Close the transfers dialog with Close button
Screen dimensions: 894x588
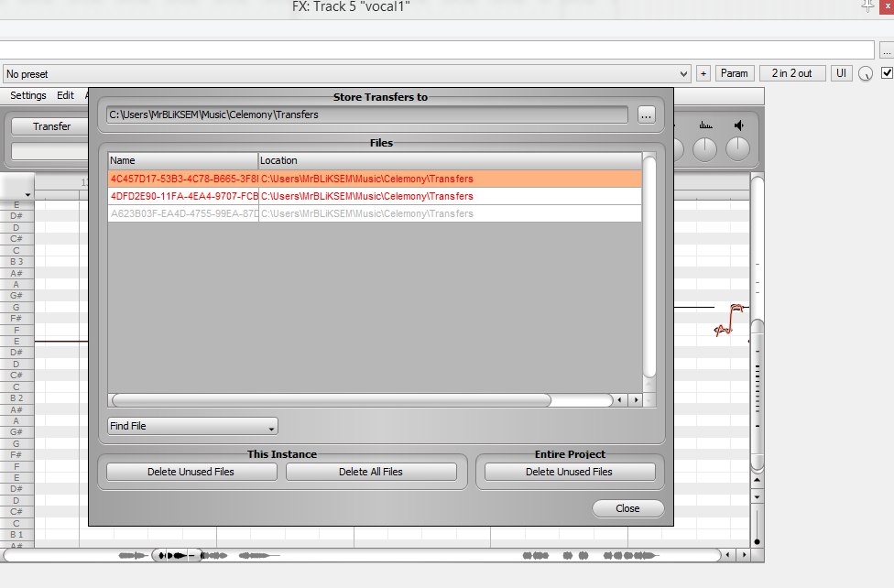(x=627, y=508)
